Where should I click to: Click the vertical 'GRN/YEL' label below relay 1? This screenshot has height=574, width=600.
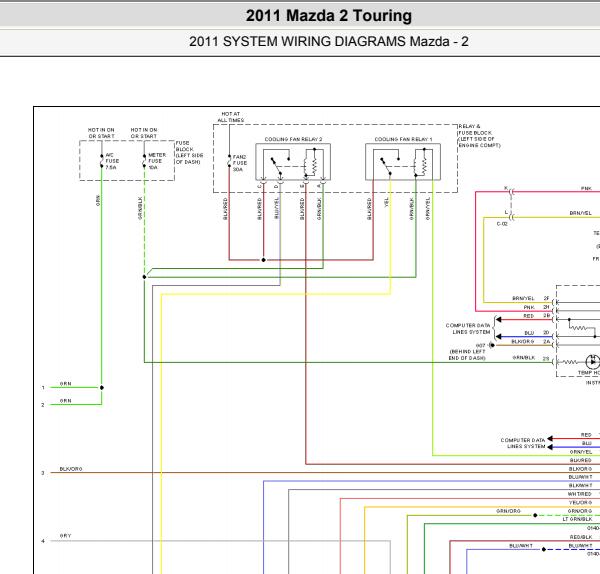point(428,209)
